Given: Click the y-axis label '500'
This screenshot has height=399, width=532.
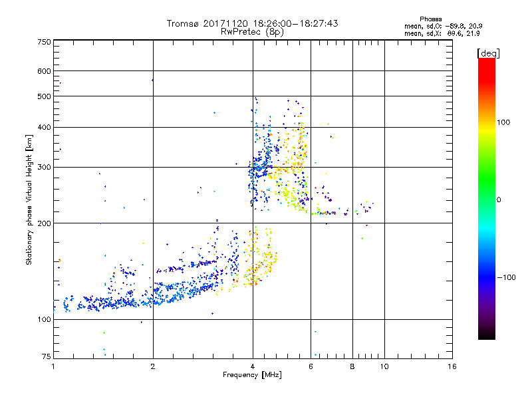Looking at the screenshot, I should click(44, 96).
